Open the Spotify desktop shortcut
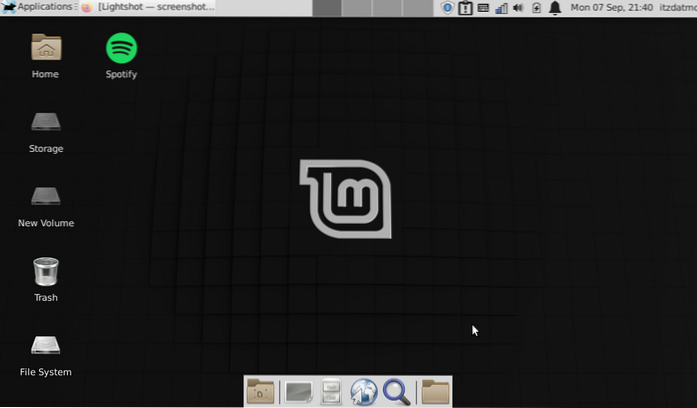 coord(121,48)
